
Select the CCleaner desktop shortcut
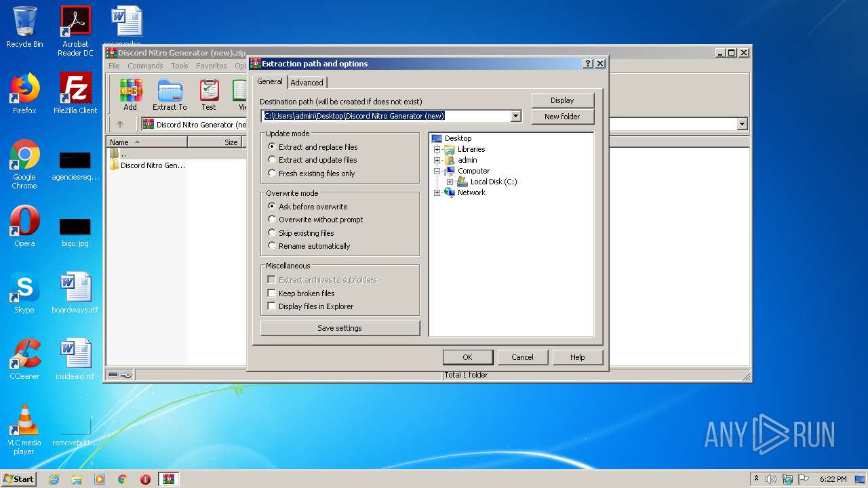click(24, 359)
